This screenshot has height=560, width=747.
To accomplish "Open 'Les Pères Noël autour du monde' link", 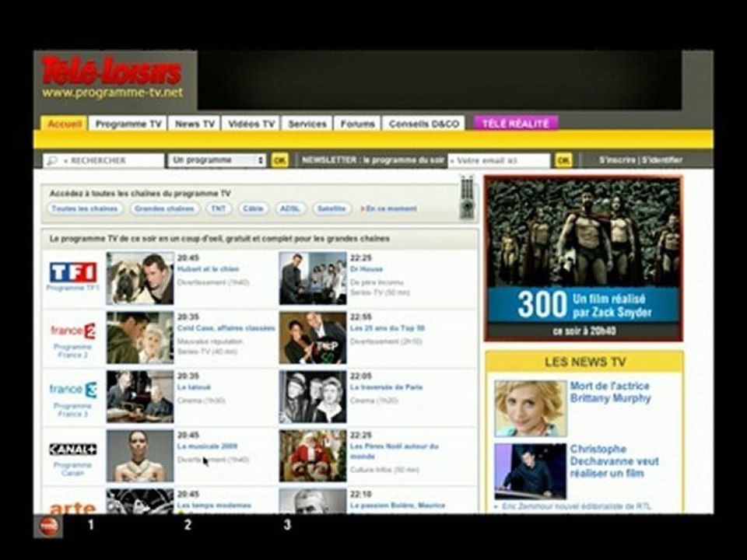I will [395, 451].
